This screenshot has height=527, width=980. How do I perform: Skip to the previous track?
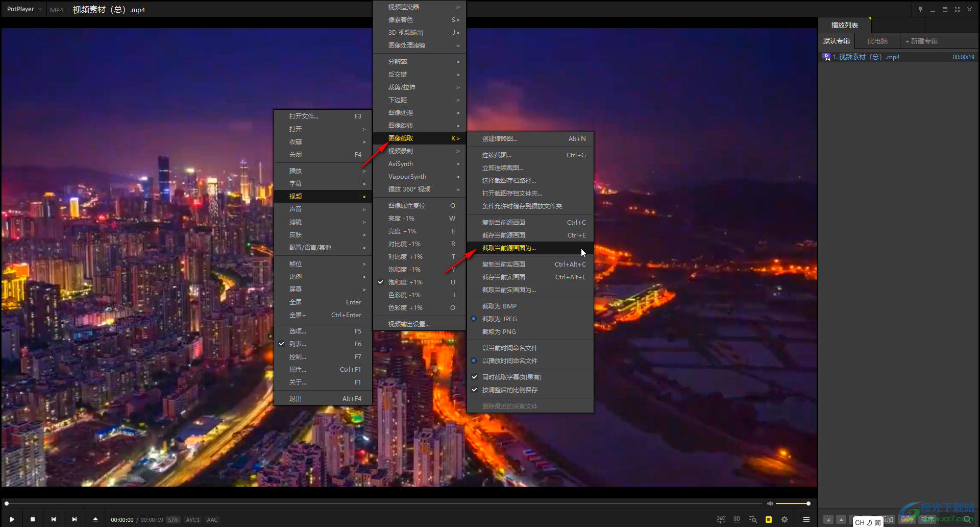[x=54, y=519]
